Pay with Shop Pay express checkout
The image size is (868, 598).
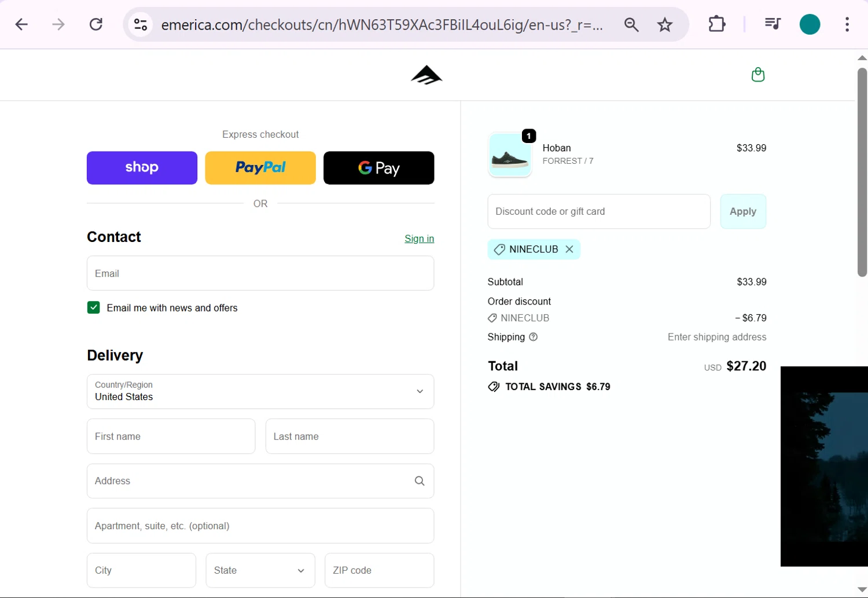pos(142,168)
